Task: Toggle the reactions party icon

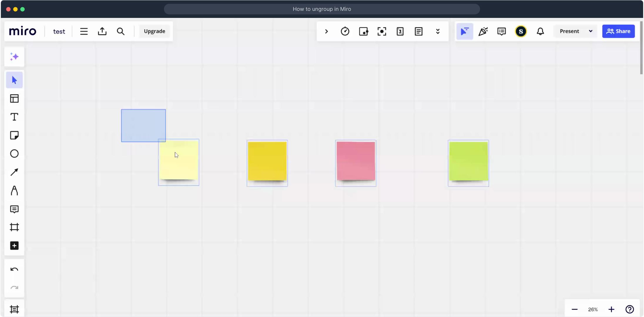Action: click(483, 31)
